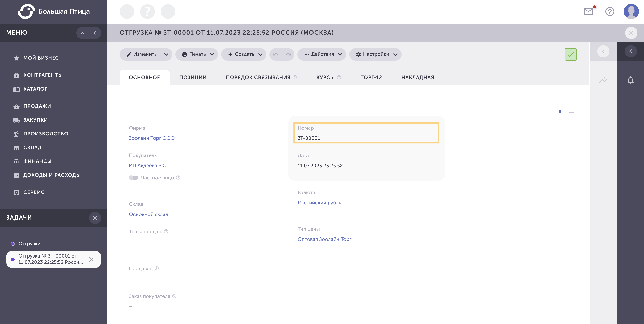The height and width of the screenshot is (324, 644).
Task: Click the Номер field ЗТ-00001
Action: point(366,133)
